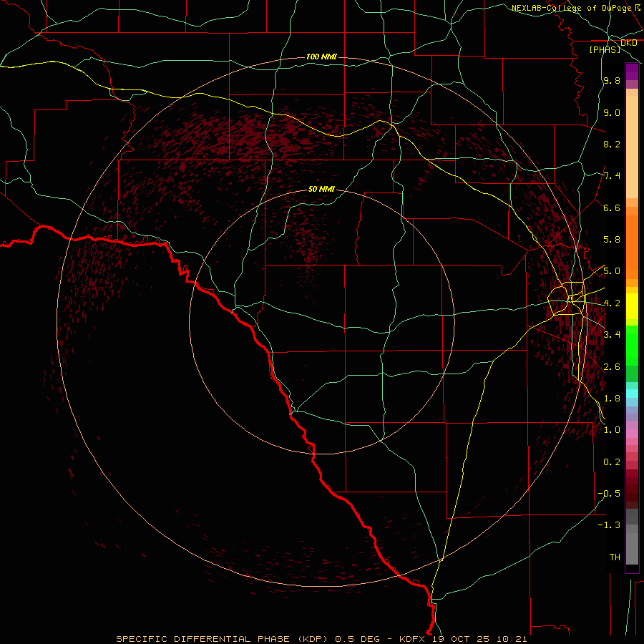Click the TH label on the color scale
Screen dimensions: 644x644
[x=615, y=557]
